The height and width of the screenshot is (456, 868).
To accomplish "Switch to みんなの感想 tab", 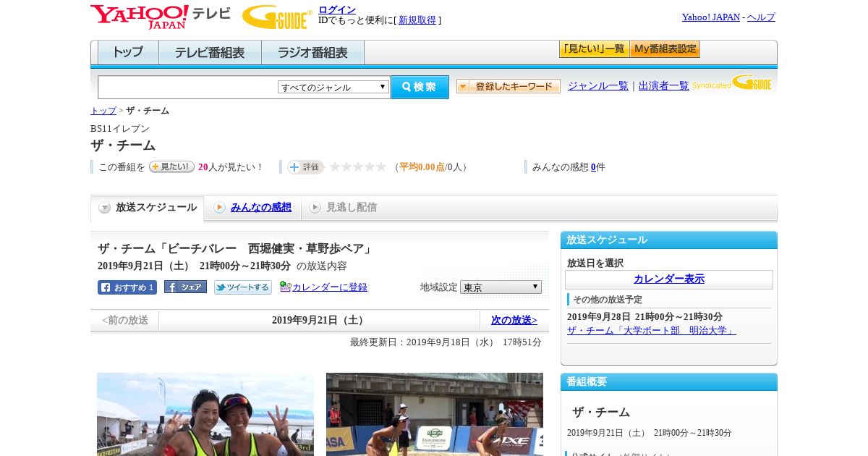I will [260, 208].
